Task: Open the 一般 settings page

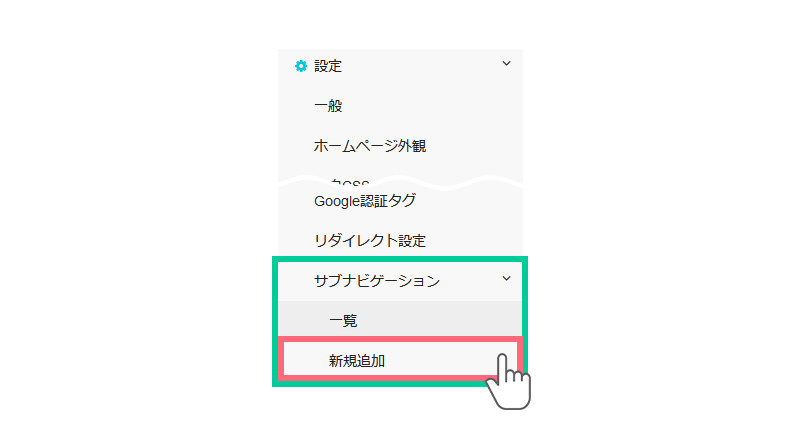Action: click(x=328, y=106)
